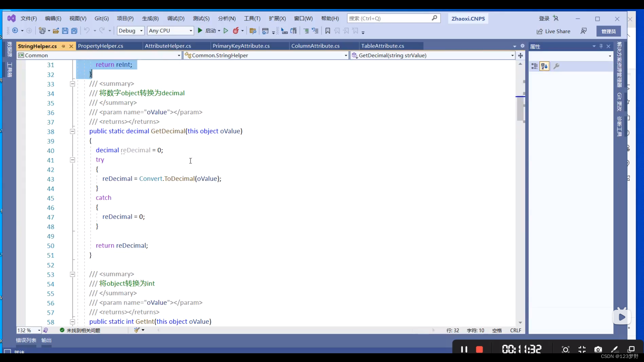Viewport: 644px width, 362px height.
Task: Click the comment out selected lines icon
Action: (x=306, y=31)
